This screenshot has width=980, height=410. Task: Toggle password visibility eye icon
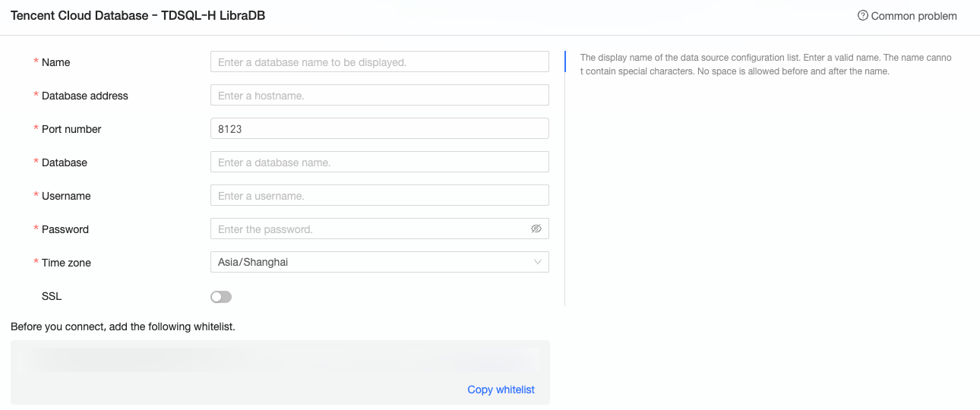536,229
